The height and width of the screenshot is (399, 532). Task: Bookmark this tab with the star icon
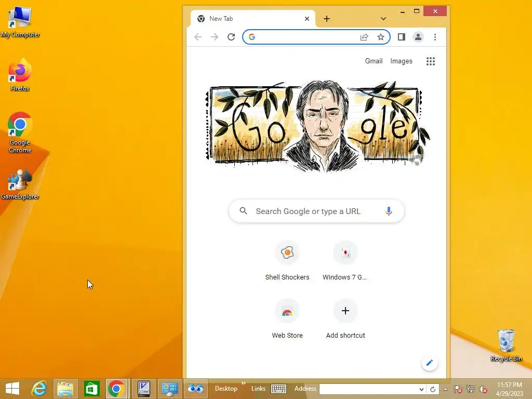[x=381, y=37]
